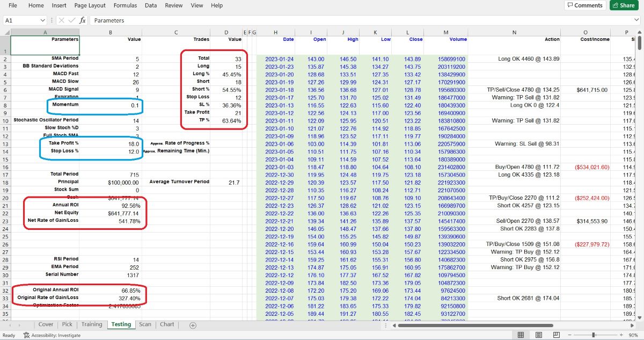Select column H header
644x340 pixels.
[275, 33]
